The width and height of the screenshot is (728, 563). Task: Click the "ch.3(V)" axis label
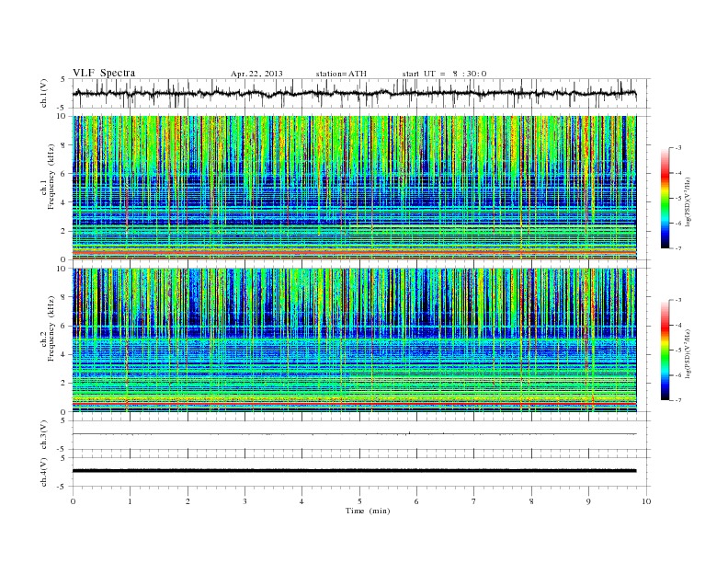[44, 435]
